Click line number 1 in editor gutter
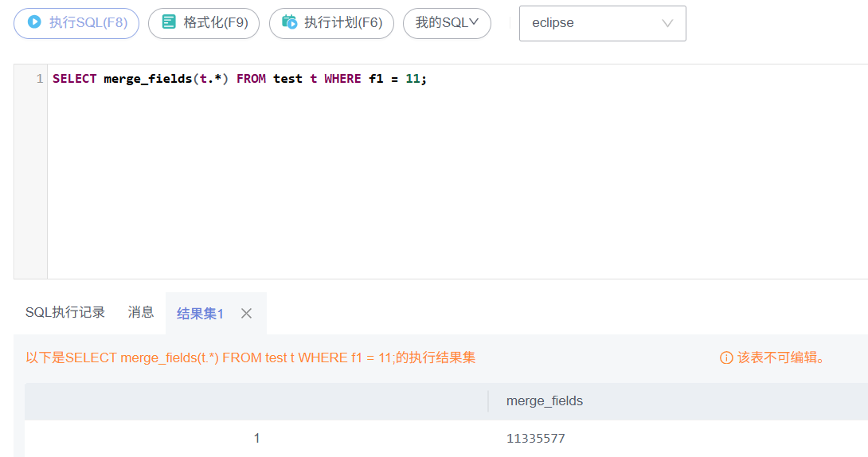Image resolution: width=868 pixels, height=457 pixels. click(39, 79)
